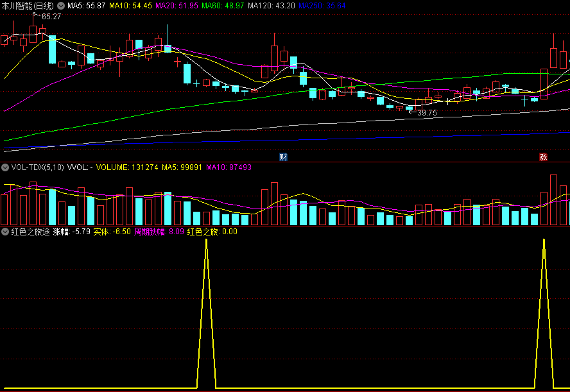
Task: Open the VOL-TDX indicator dropdown arrow
Action: pyautogui.click(x=5, y=167)
